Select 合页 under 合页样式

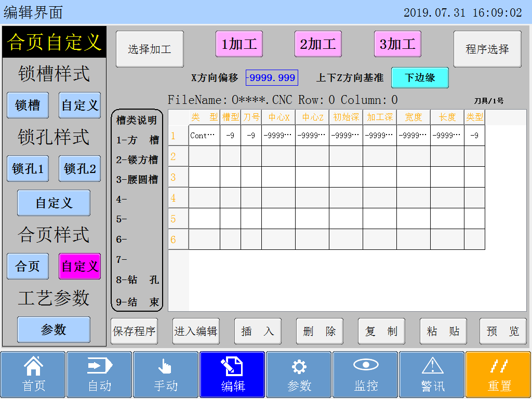(x=28, y=267)
